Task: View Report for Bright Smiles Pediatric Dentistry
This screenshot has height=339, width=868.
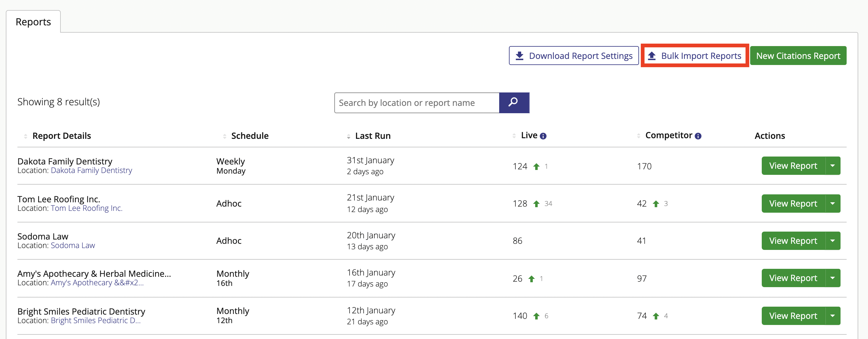Action: (793, 316)
